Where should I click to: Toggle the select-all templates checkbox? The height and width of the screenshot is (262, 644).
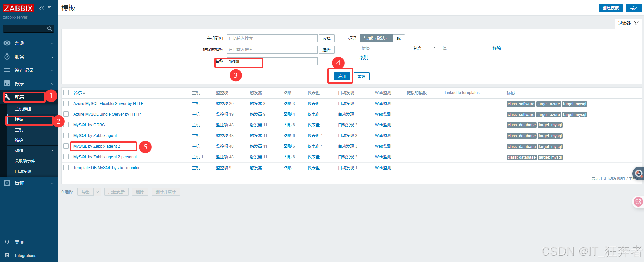click(x=66, y=92)
